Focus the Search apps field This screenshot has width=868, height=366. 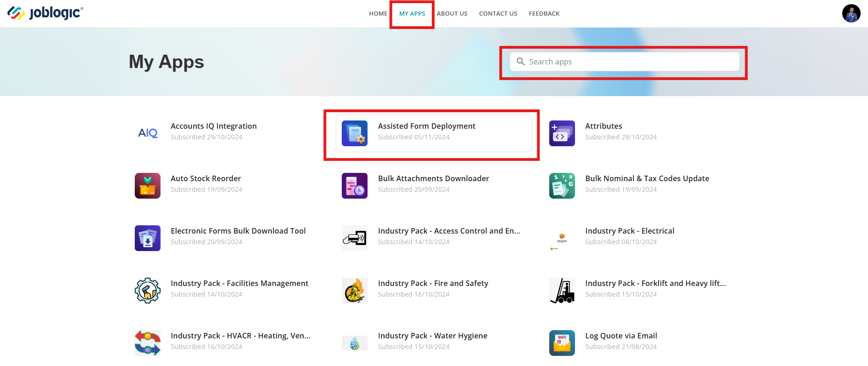click(624, 62)
